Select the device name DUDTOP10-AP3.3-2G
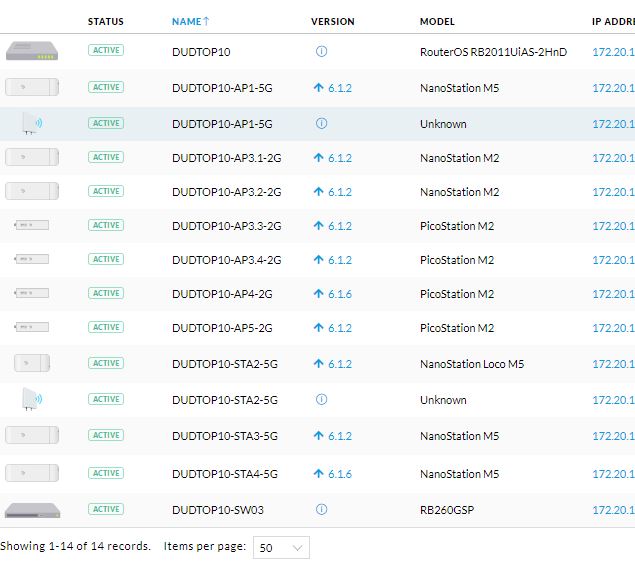635x561 pixels. coord(226,226)
